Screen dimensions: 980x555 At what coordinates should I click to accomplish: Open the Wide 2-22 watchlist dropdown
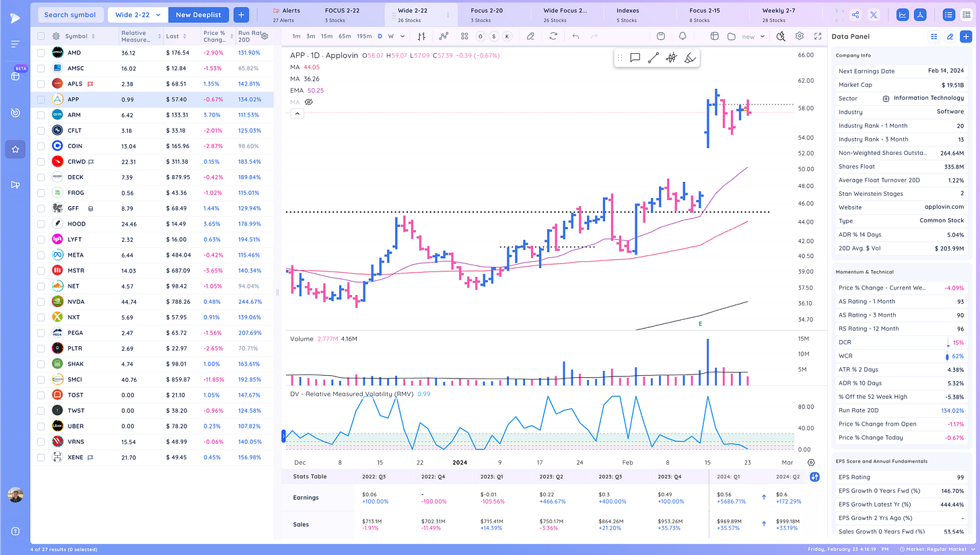click(138, 15)
